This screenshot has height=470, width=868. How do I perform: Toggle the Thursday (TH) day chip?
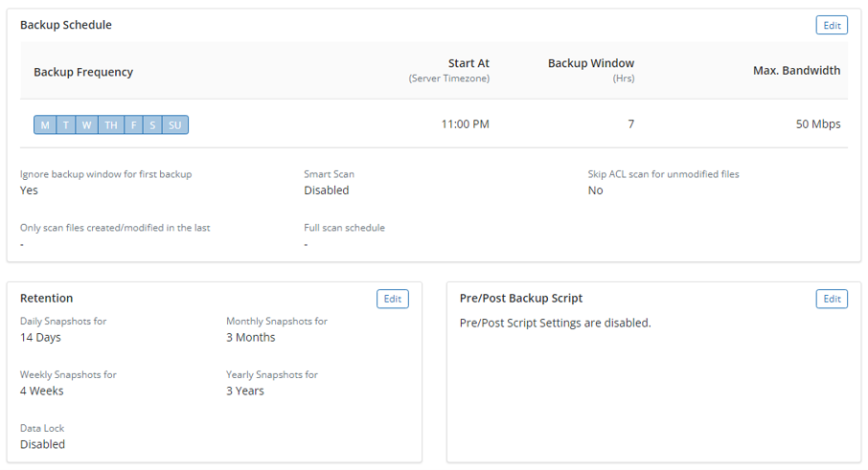(111, 124)
